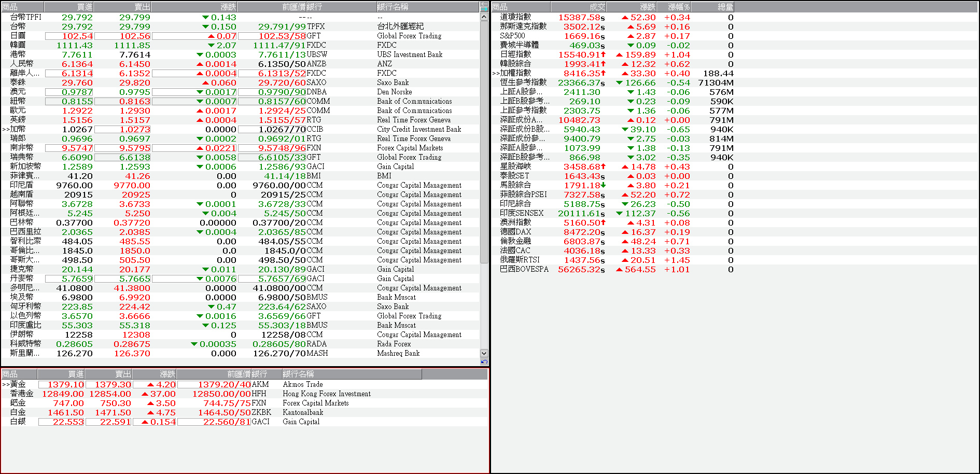Click the 前匯價|銀行 header in forex table

tap(307, 7)
